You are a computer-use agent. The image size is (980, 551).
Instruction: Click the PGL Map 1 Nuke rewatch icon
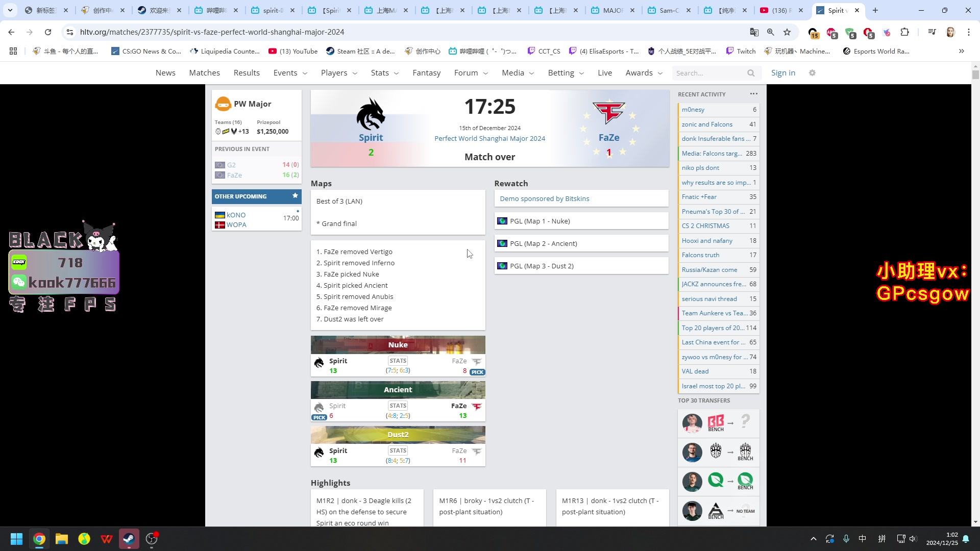[504, 221]
